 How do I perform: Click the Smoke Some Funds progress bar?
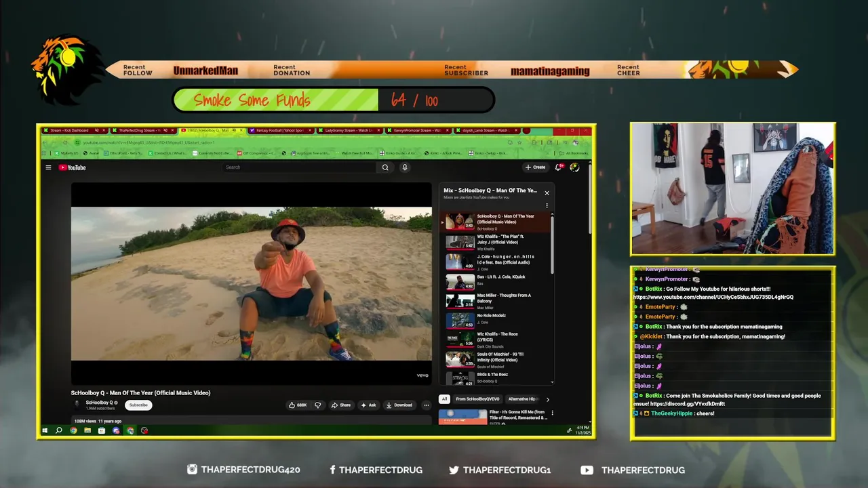334,100
